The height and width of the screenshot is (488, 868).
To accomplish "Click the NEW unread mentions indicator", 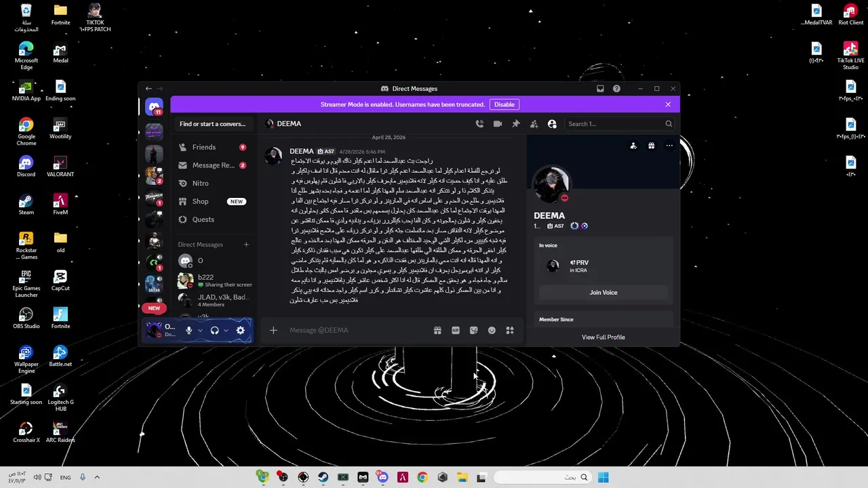I will [154, 308].
